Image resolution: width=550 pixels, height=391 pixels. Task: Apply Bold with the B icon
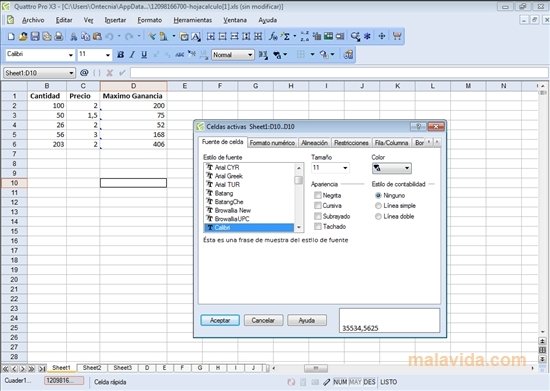120,54
